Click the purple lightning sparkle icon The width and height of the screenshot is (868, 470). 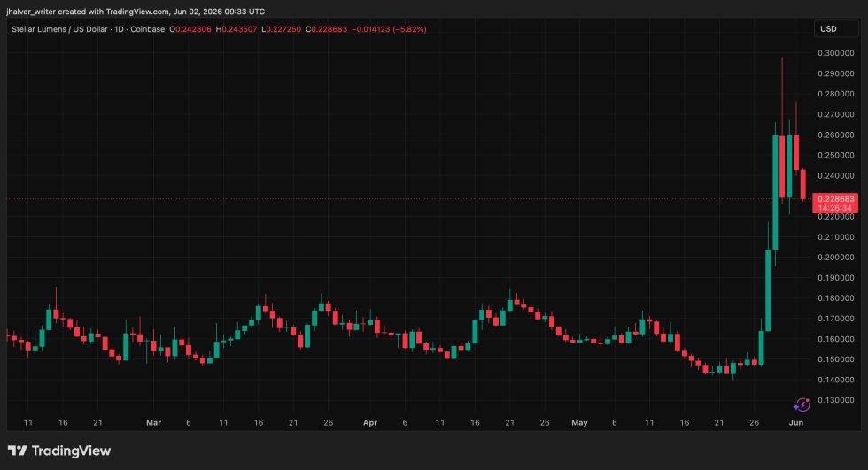(802, 405)
